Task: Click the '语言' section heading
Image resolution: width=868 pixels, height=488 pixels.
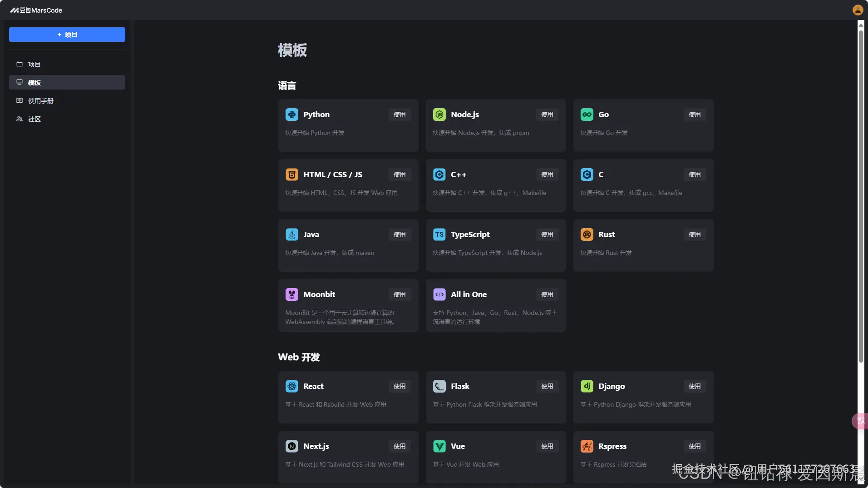Action: tap(287, 85)
